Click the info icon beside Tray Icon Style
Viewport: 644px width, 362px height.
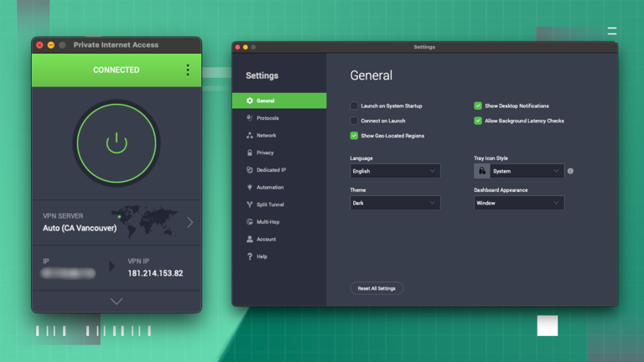[570, 171]
